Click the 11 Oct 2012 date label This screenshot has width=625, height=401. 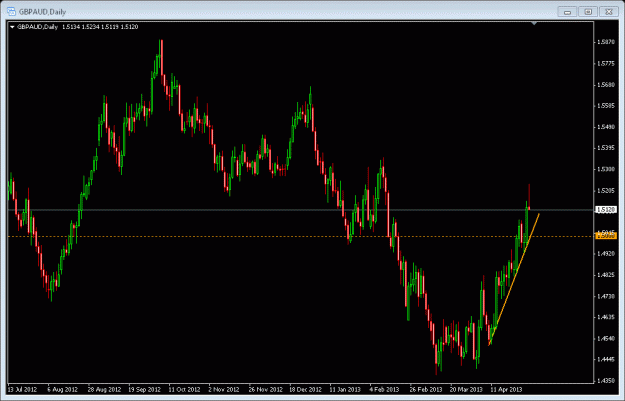tap(184, 389)
